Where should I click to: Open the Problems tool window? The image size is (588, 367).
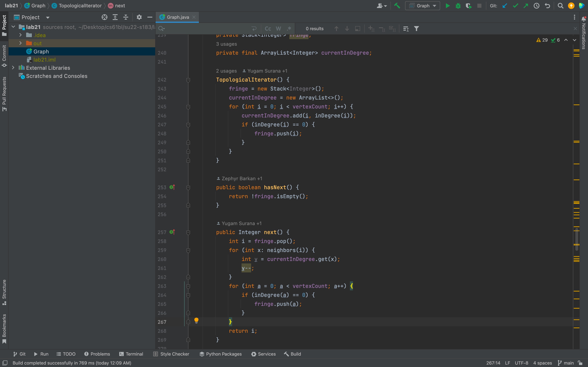point(97,354)
